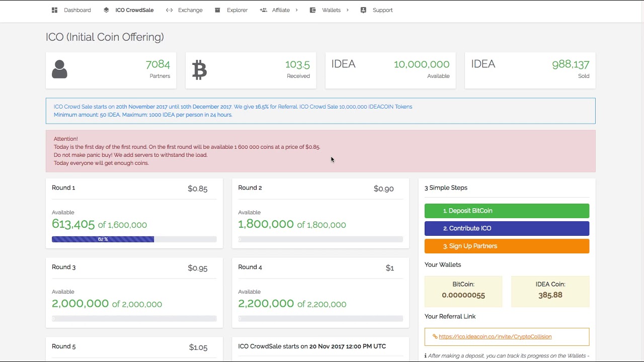Click the info icon beside the deposit note

426,356
